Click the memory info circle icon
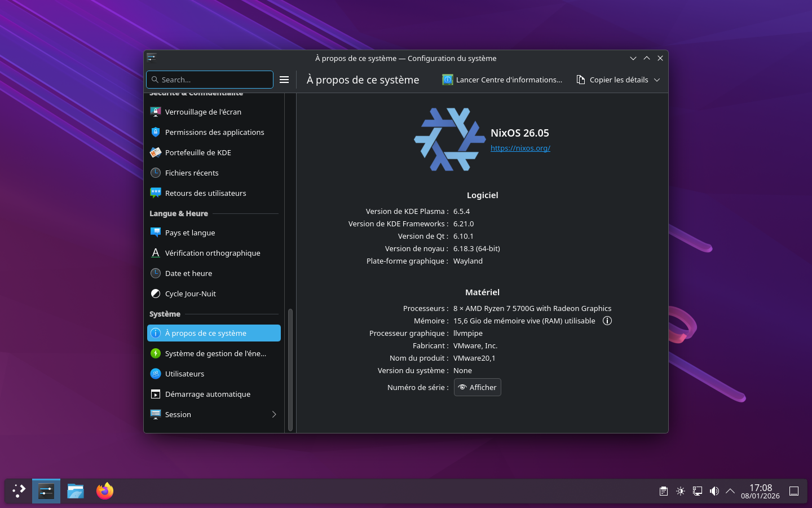 [607, 321]
